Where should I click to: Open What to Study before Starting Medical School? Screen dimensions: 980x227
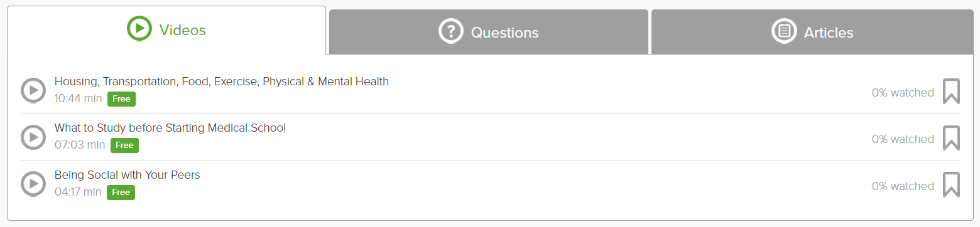pos(170,128)
